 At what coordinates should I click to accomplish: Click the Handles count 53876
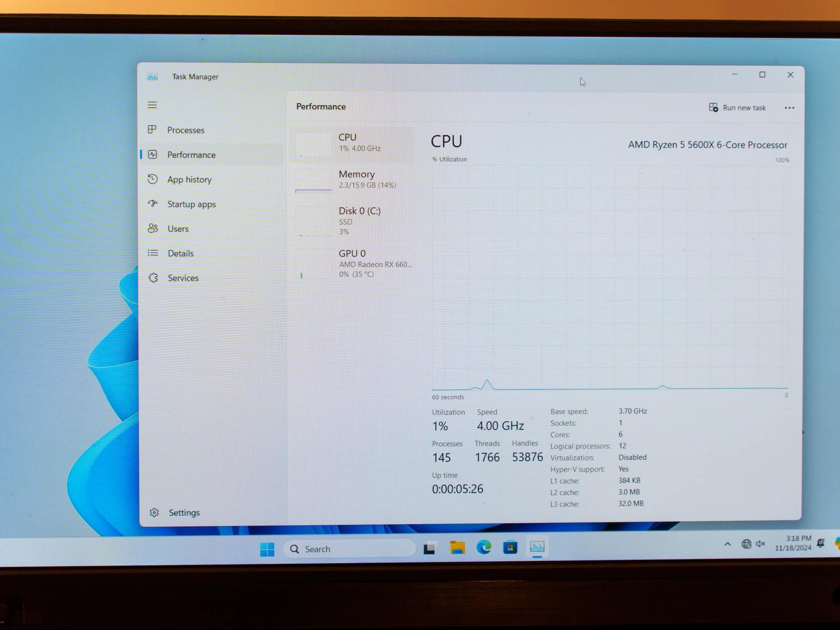click(527, 457)
